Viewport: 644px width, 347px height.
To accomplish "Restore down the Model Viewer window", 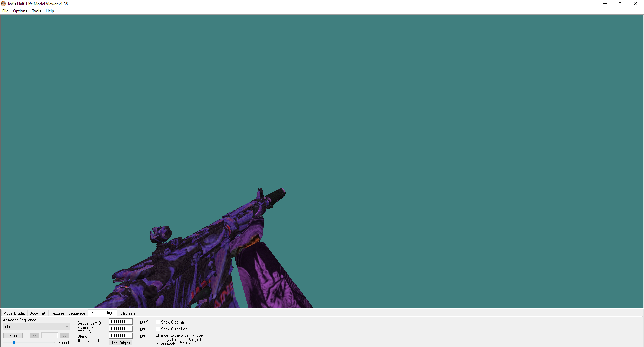I will (x=620, y=4).
